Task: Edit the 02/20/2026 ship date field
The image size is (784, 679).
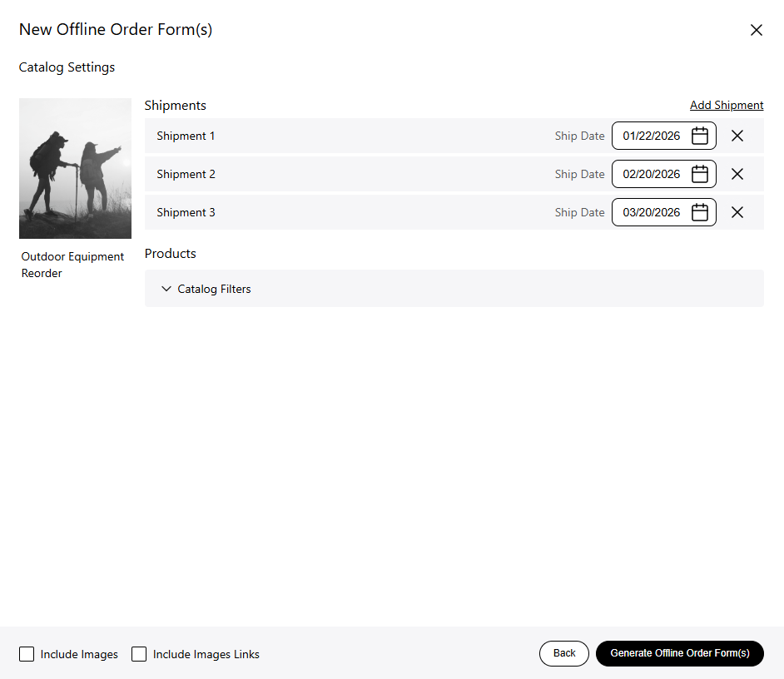Action: click(x=651, y=174)
